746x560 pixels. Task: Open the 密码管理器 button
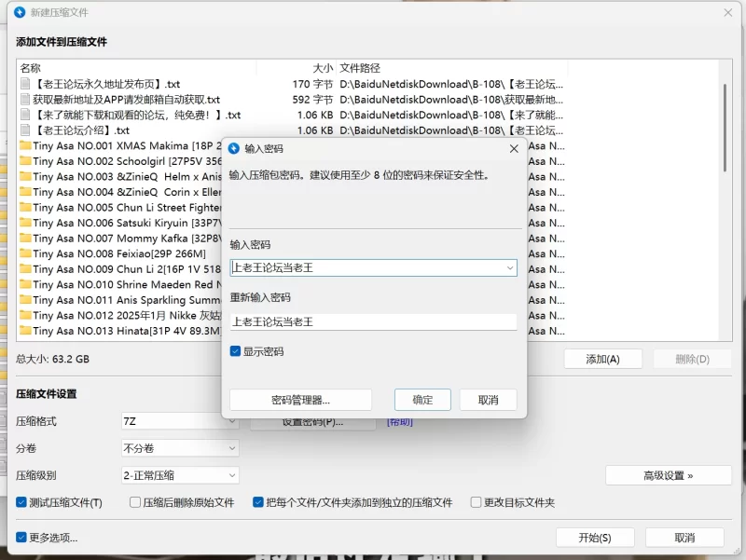coord(300,400)
